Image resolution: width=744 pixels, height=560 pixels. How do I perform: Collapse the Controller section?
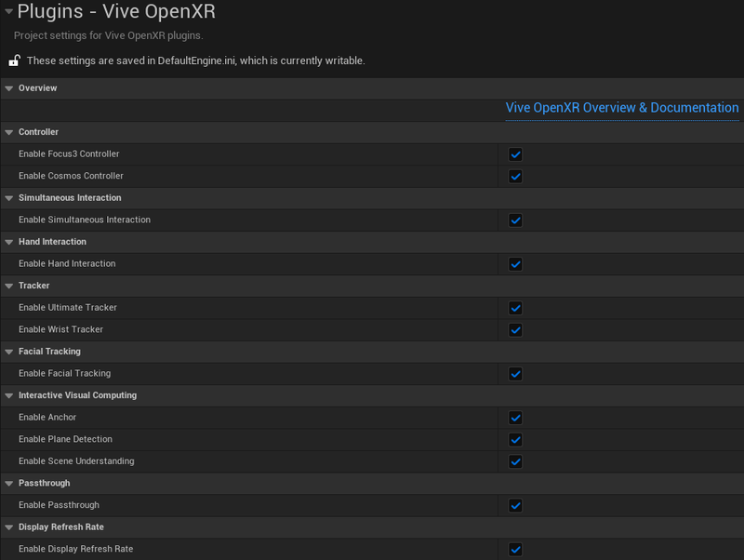(x=8, y=132)
